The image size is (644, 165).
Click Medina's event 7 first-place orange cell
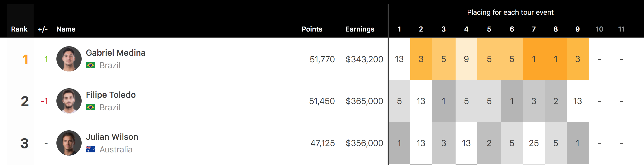534,59
